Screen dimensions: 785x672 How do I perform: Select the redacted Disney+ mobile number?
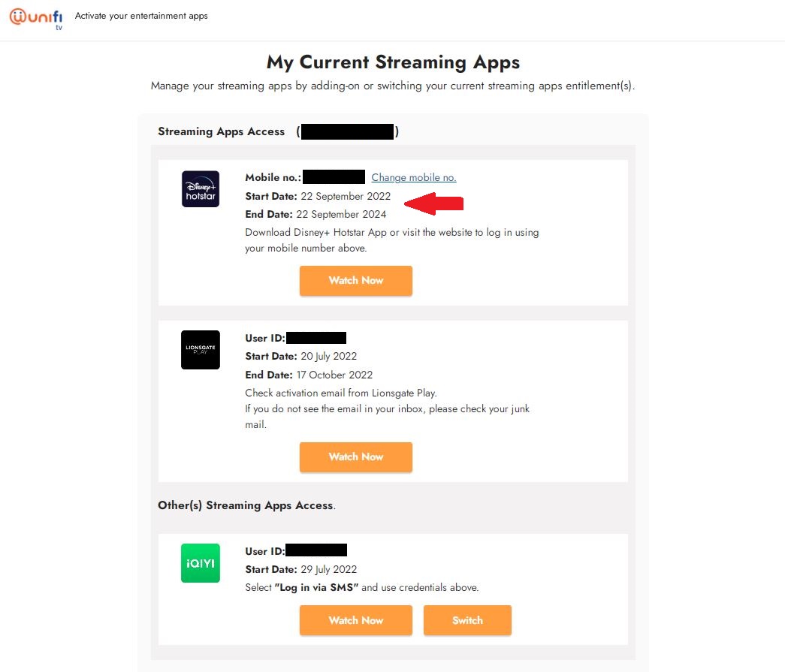pyautogui.click(x=334, y=177)
